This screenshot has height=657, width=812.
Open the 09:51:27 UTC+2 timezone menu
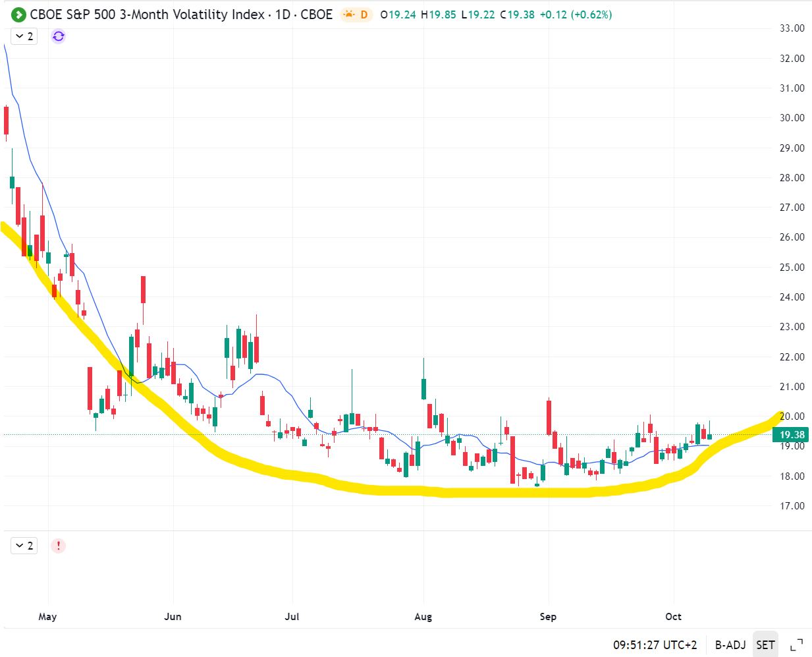coord(655,645)
